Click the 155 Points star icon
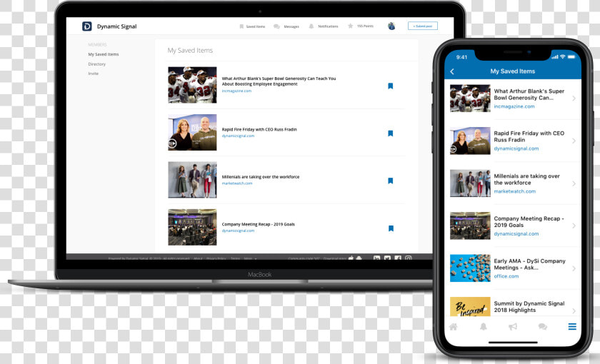 (350, 26)
